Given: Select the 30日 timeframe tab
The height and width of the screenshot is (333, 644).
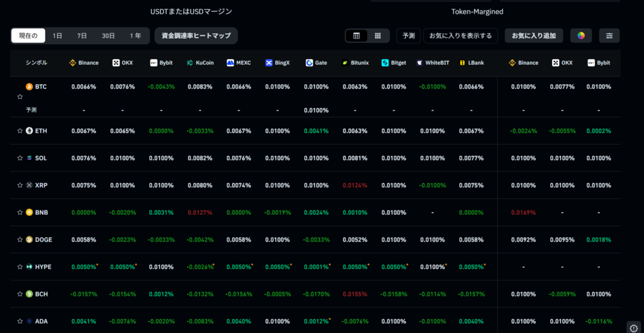Looking at the screenshot, I should [x=108, y=36].
